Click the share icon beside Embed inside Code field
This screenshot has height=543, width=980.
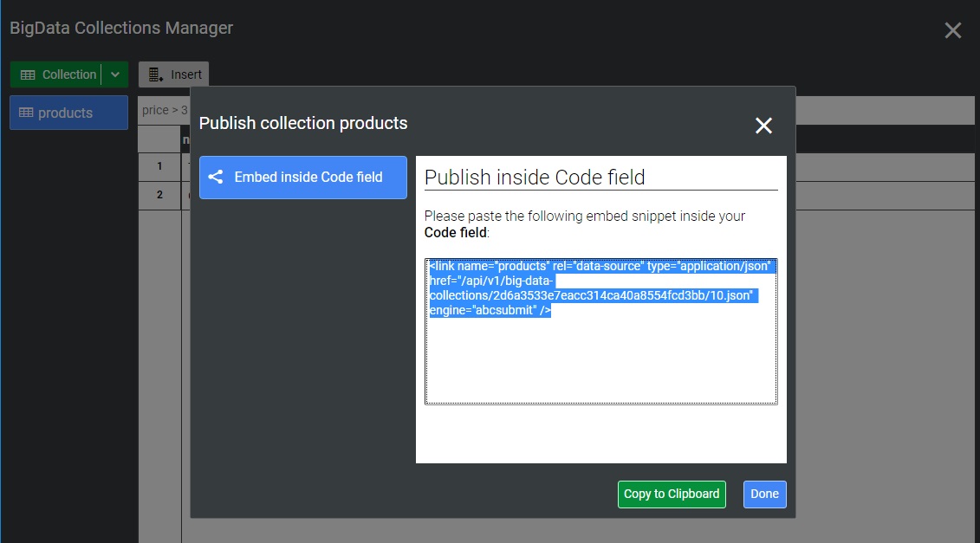(216, 177)
